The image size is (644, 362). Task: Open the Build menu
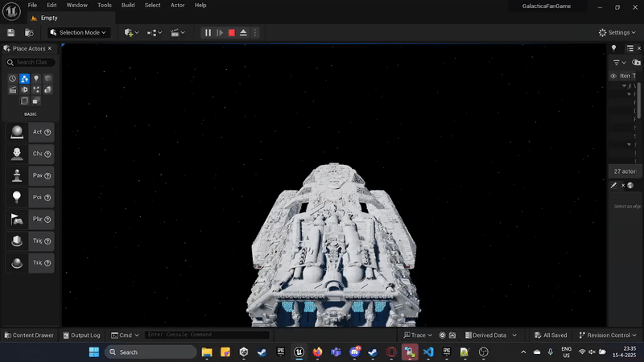(x=128, y=5)
